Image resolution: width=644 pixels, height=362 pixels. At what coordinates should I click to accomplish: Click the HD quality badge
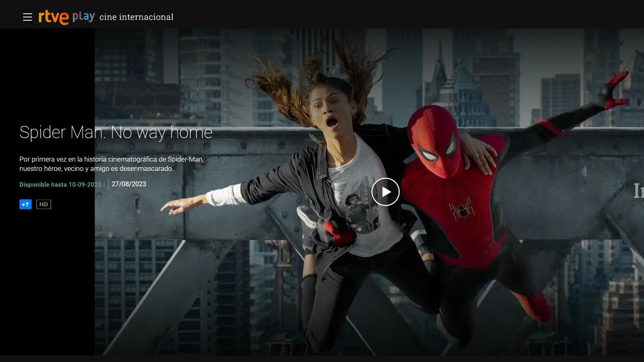pos(44,204)
